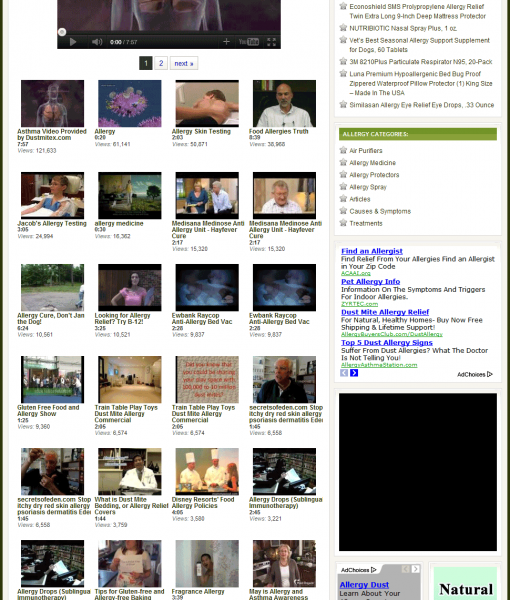Click the plus icon in video controls

click(226, 41)
